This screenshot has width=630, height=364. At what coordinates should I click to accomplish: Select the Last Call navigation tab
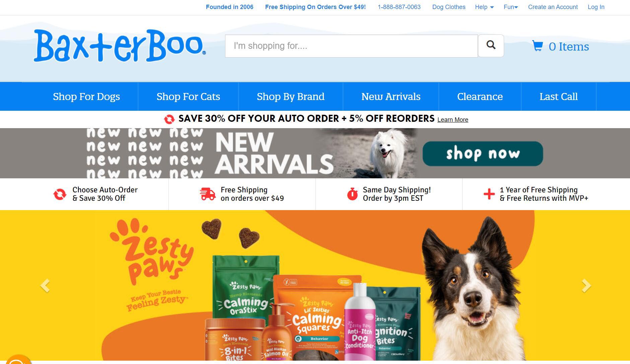tap(558, 96)
